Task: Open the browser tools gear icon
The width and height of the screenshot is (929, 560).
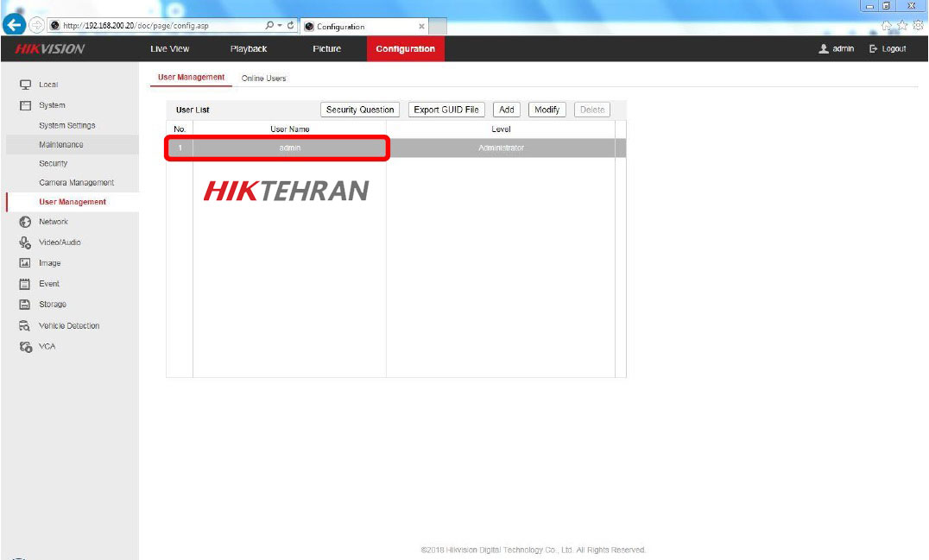Action: (918, 26)
